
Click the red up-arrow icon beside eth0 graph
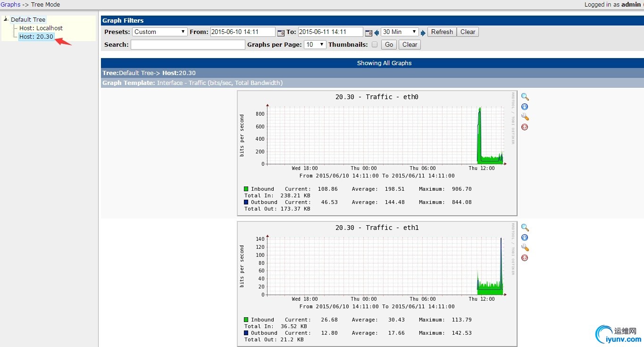[x=525, y=127]
